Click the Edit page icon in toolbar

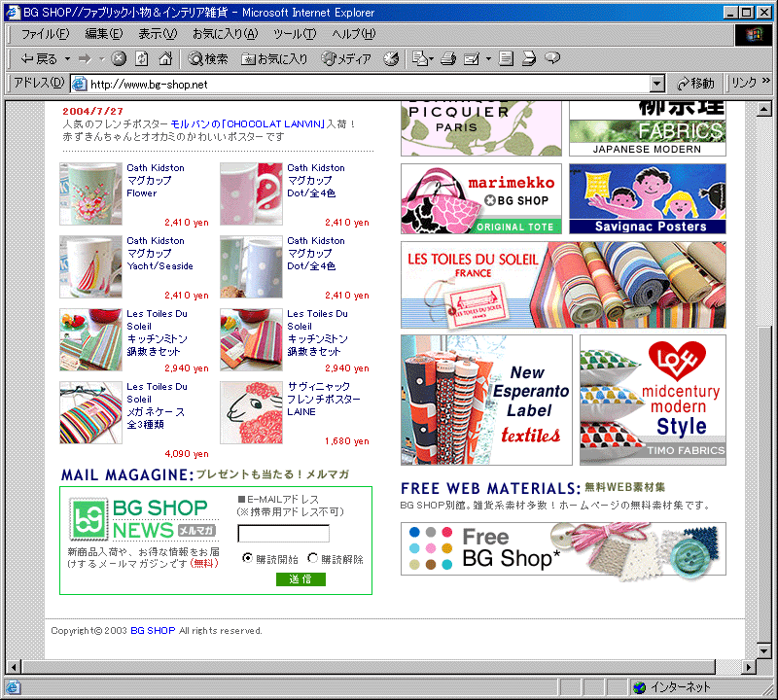click(472, 59)
